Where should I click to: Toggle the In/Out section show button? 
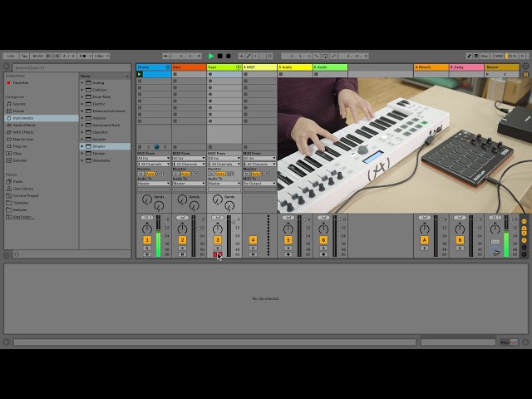coord(525,221)
